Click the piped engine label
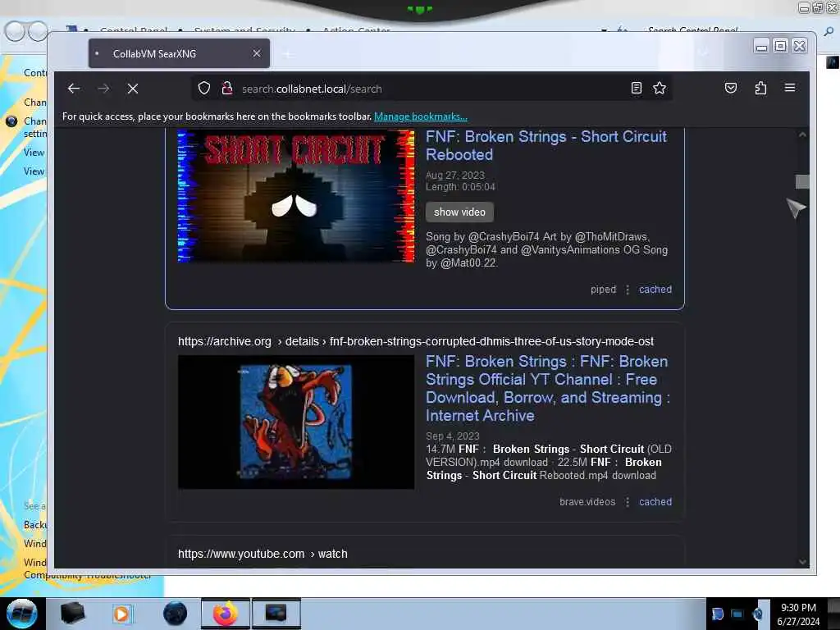840x630 pixels. (603, 290)
